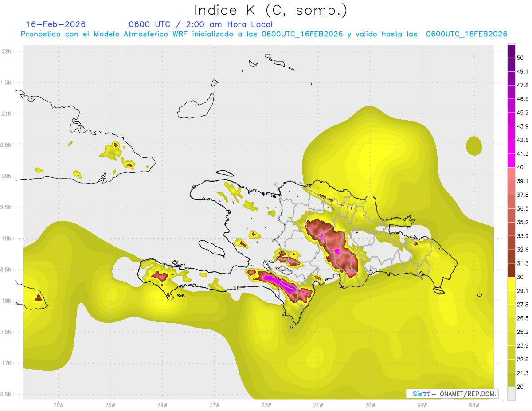Click the "26.5" colorbar value

[523, 319]
